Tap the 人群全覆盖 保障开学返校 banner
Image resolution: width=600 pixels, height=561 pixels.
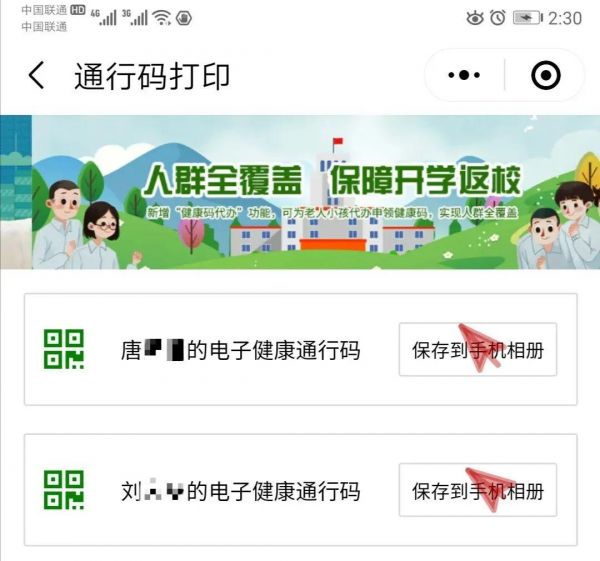(x=300, y=192)
